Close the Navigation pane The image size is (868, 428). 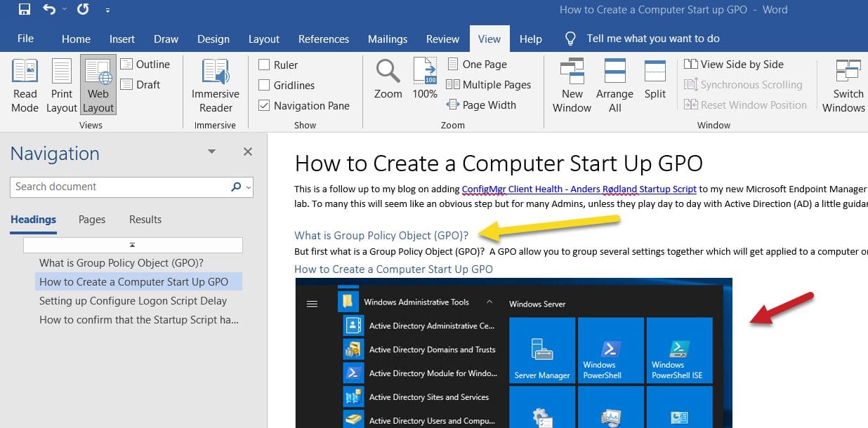247,152
